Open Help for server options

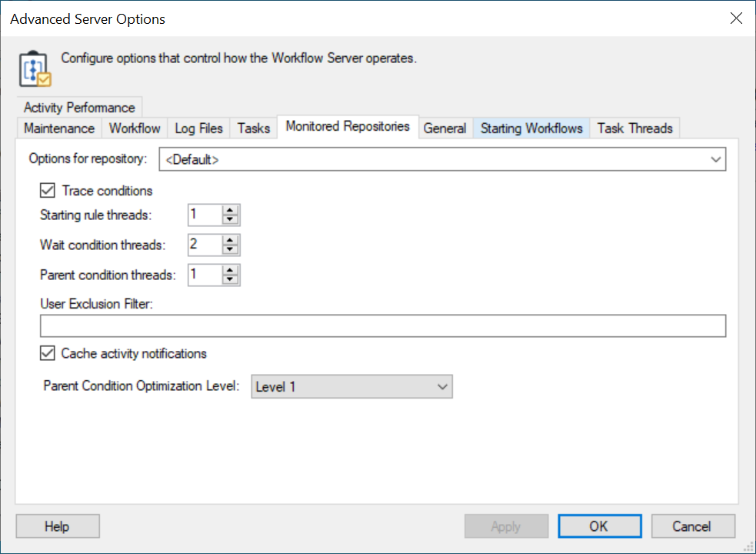tap(57, 526)
